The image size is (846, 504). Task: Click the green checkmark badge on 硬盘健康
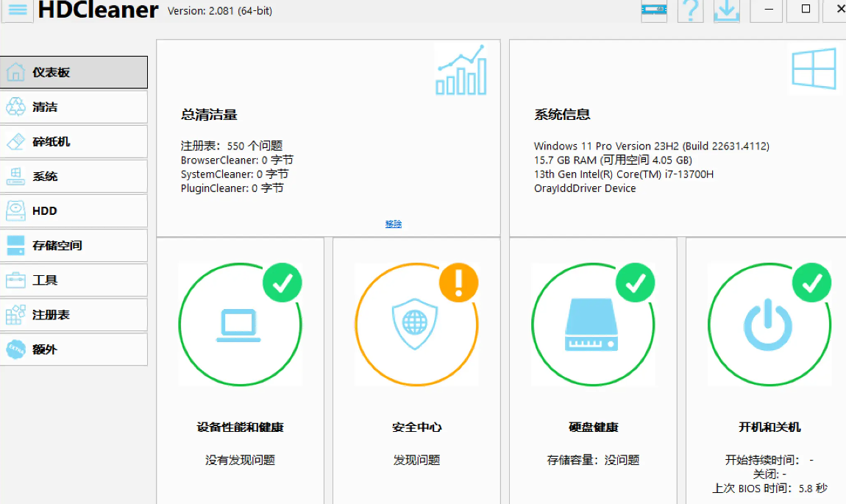pos(635,283)
